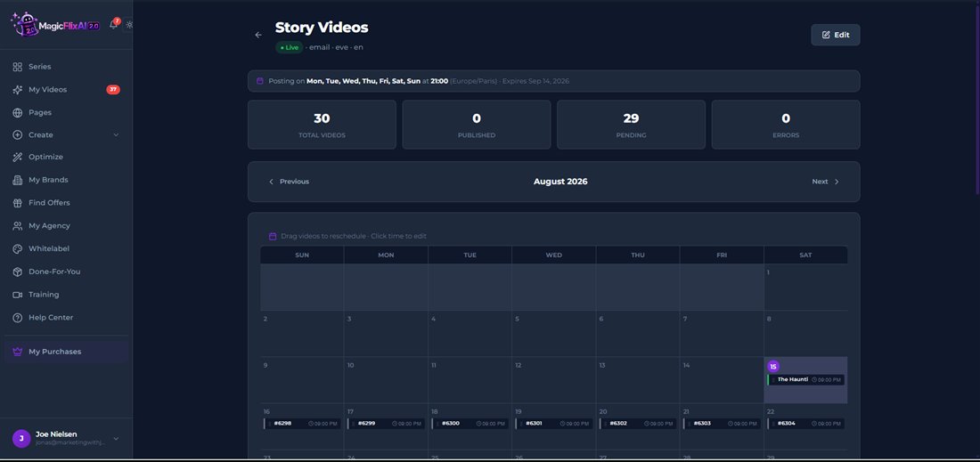This screenshot has width=980, height=462.
Task: Click the Whitelabel palette icon
Action: 18,248
